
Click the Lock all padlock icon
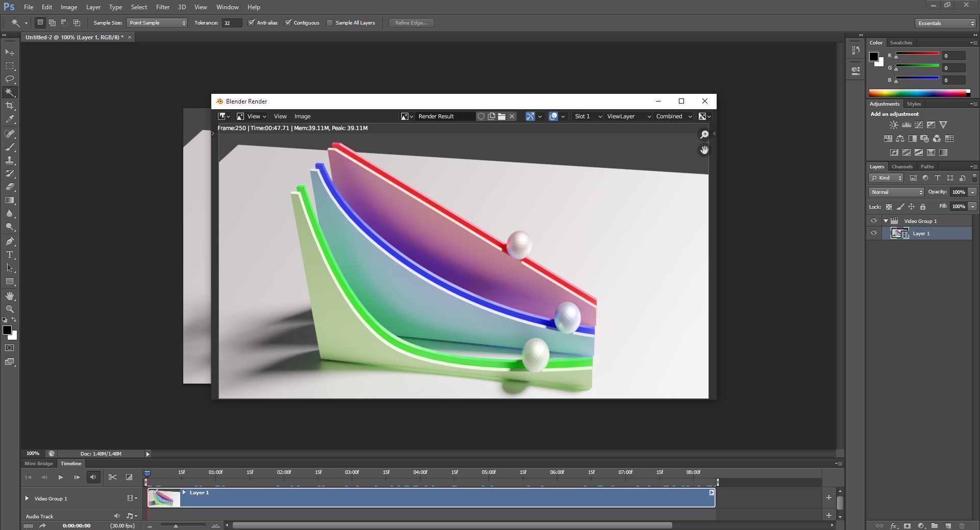(x=922, y=207)
